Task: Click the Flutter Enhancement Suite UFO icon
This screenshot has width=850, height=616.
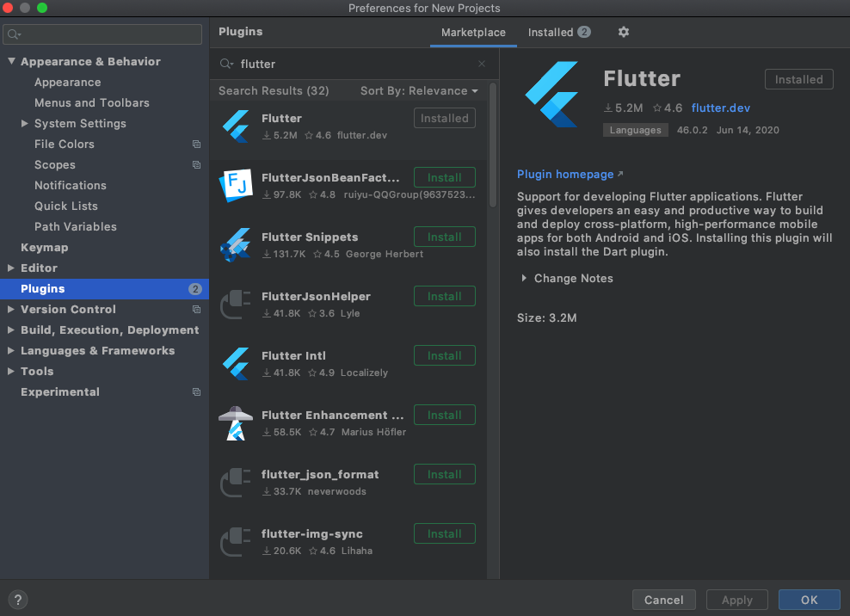Action: pos(236,423)
